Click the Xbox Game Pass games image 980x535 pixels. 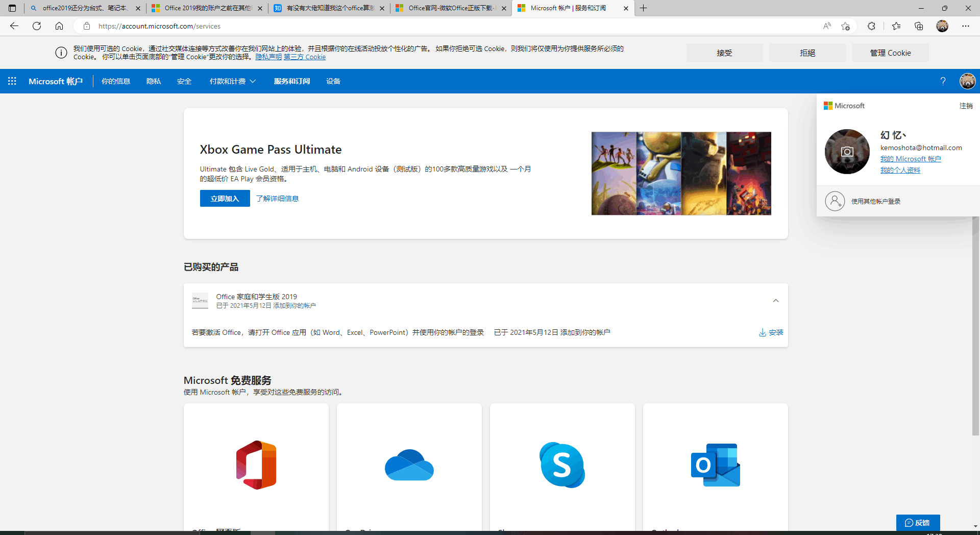point(681,174)
